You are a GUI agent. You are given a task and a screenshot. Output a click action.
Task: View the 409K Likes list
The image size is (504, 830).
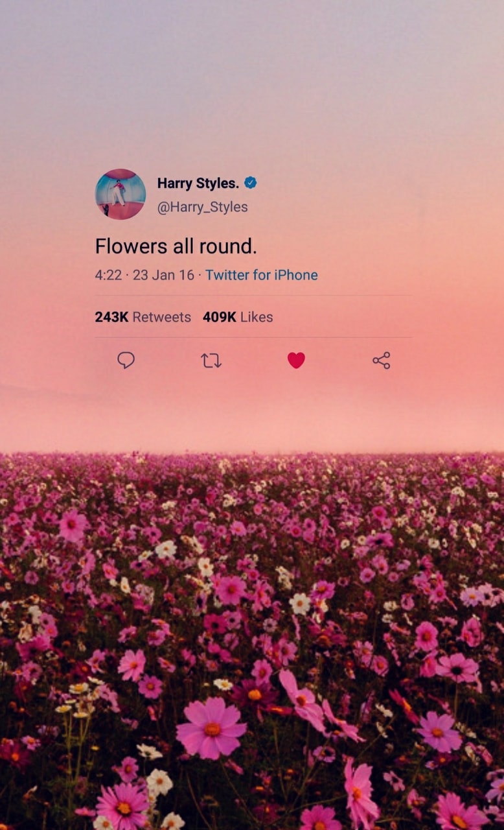click(x=238, y=317)
